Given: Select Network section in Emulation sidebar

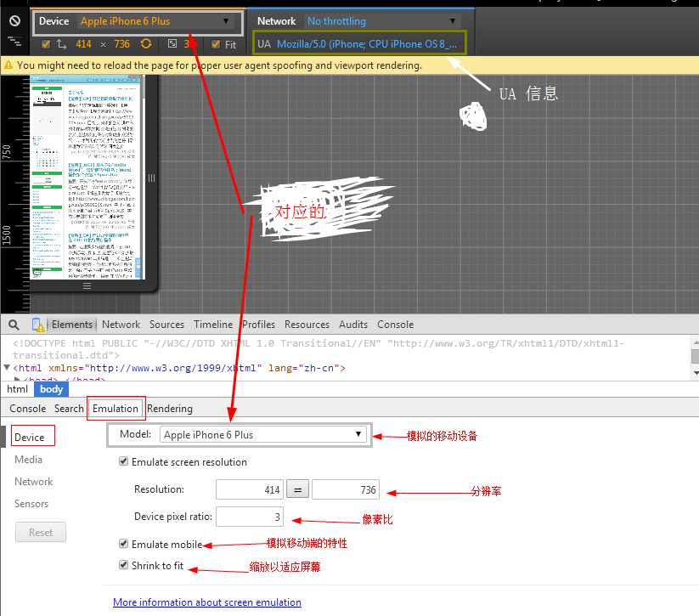Looking at the screenshot, I should click(33, 481).
